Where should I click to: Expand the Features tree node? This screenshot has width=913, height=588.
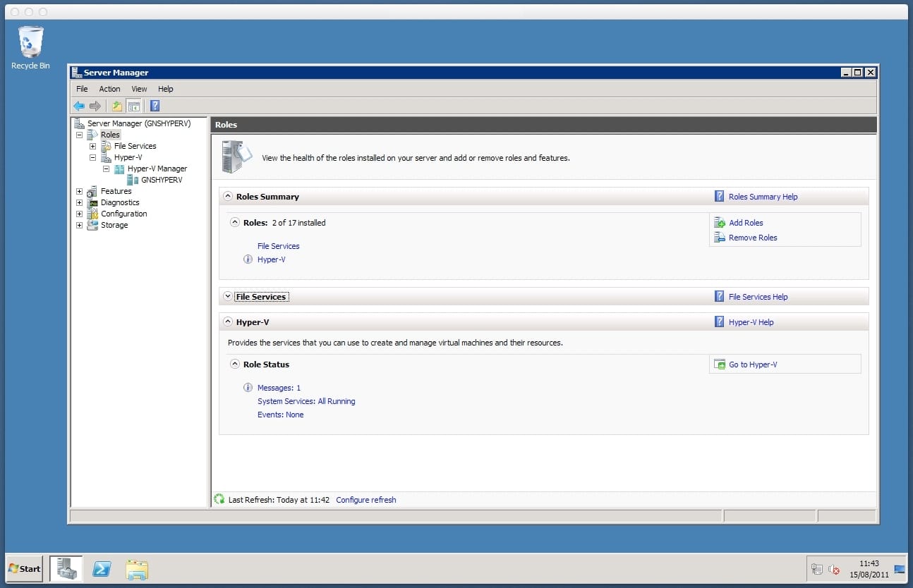click(79, 191)
